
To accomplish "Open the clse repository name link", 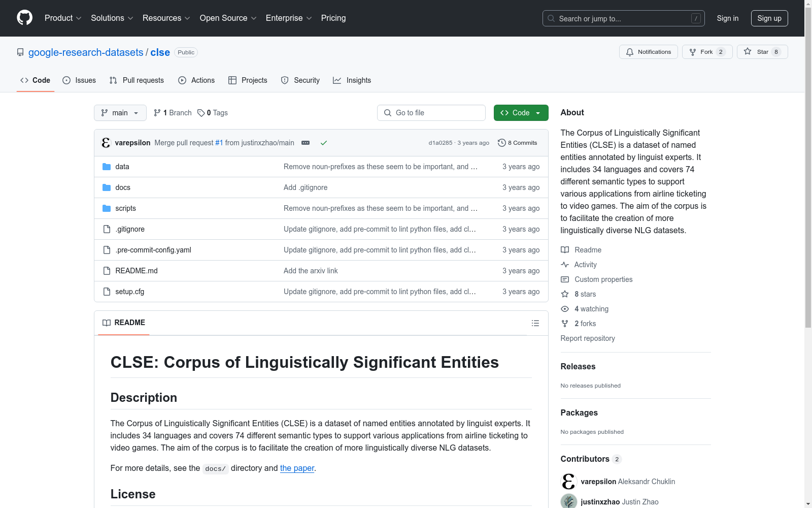I will click(x=160, y=52).
